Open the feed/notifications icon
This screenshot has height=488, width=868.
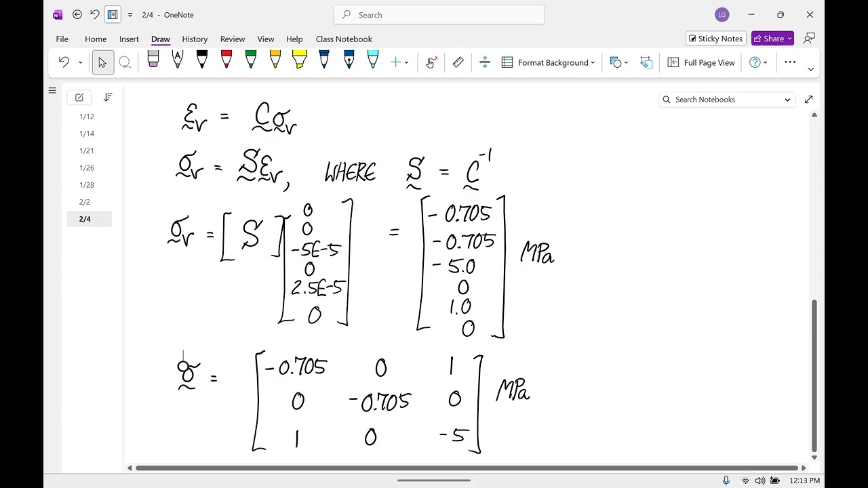[x=809, y=39]
